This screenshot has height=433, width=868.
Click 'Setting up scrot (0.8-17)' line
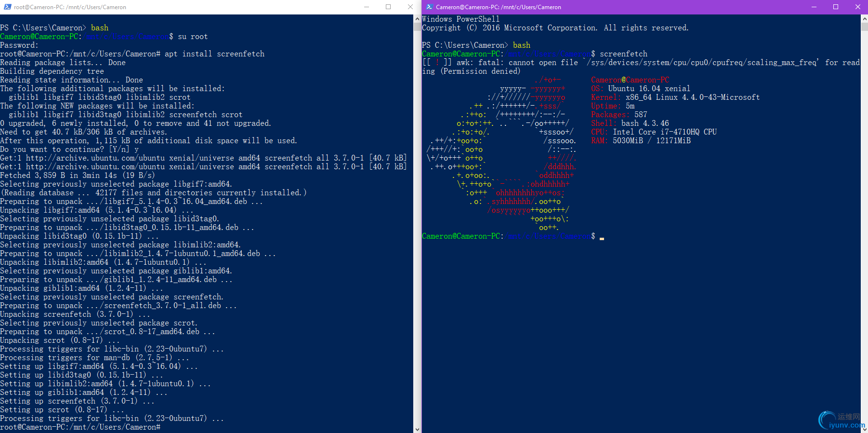click(62, 410)
